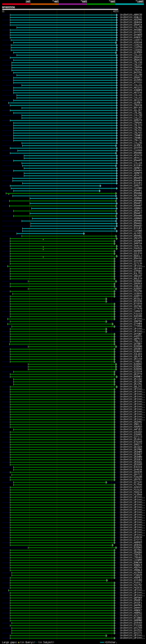Select label UniRef100_C1E873
Viewport: 146px width, 644px height.
(x=131, y=40)
